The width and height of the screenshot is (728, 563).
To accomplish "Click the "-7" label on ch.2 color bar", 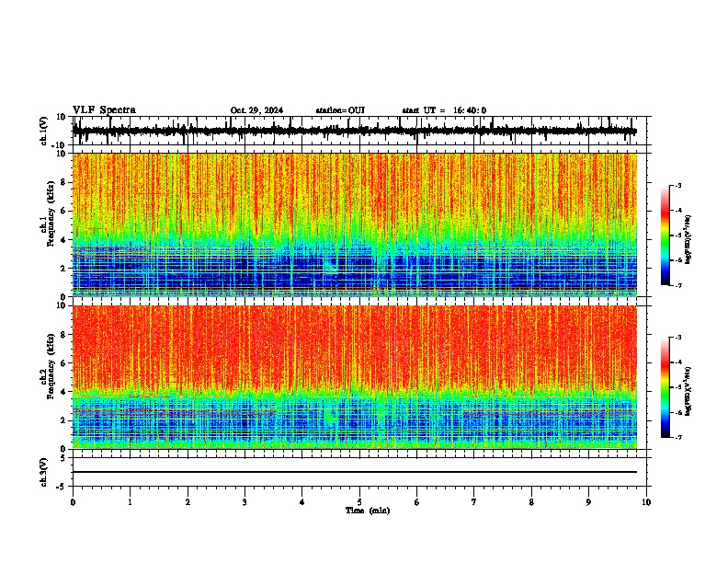I will pos(678,437).
